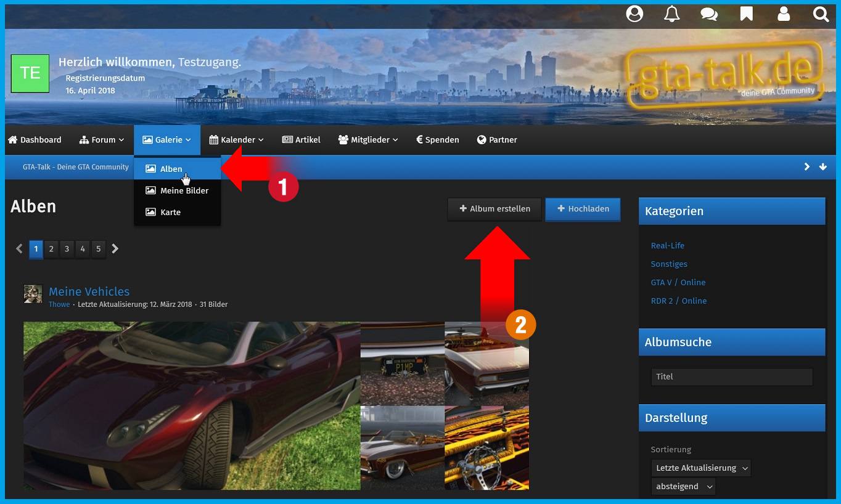Viewport: 841px width, 504px height.
Task: Click the bookmark icon in top bar
Action: (x=746, y=14)
